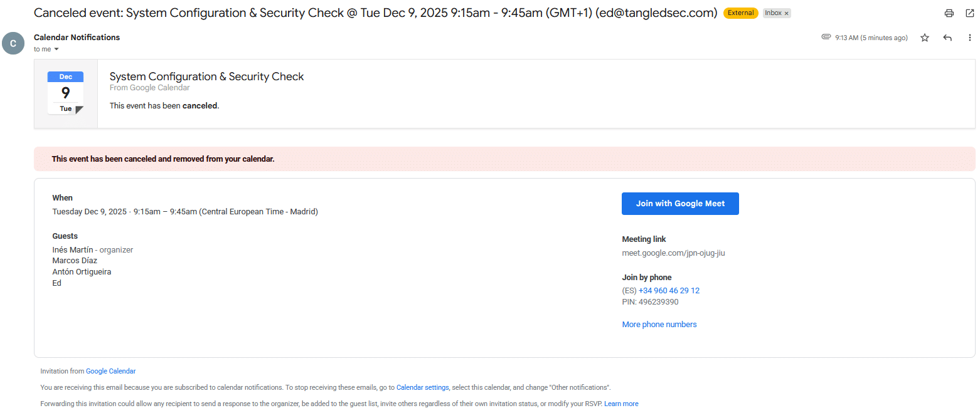This screenshot has width=980, height=418.
Task: Click the Calendar Notifications sender name
Action: (x=77, y=38)
